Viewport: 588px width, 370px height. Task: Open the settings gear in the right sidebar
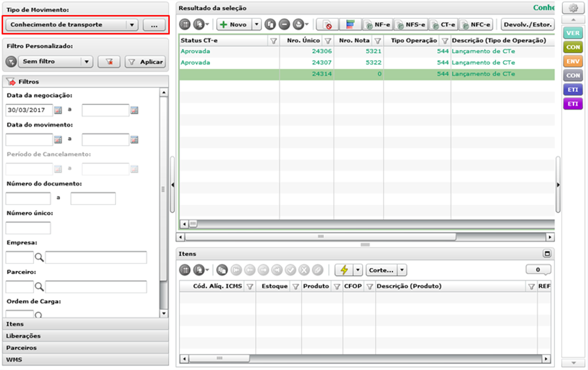pyautogui.click(x=573, y=8)
